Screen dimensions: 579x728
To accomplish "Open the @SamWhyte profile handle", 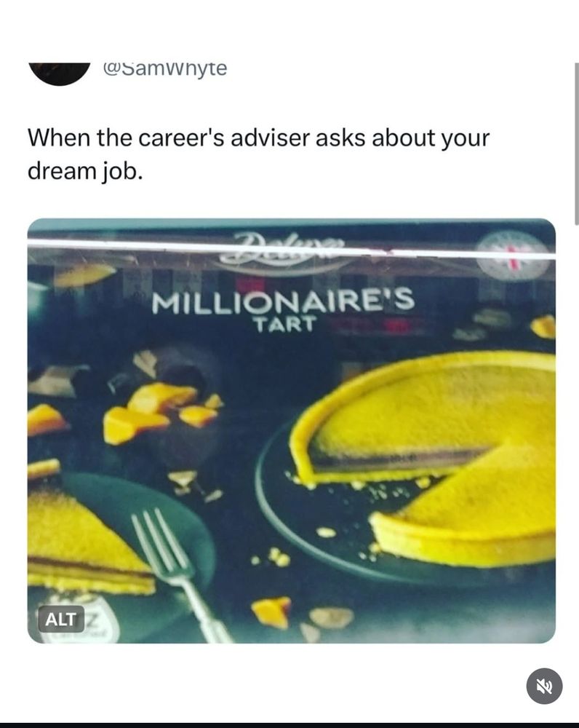I will [165, 68].
